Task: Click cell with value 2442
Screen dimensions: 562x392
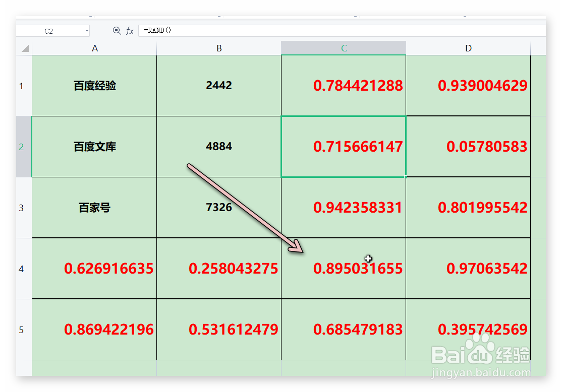Action: [x=219, y=86]
